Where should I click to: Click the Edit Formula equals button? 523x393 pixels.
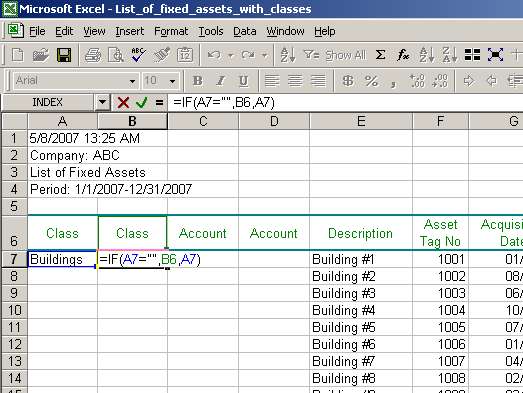pyautogui.click(x=159, y=102)
